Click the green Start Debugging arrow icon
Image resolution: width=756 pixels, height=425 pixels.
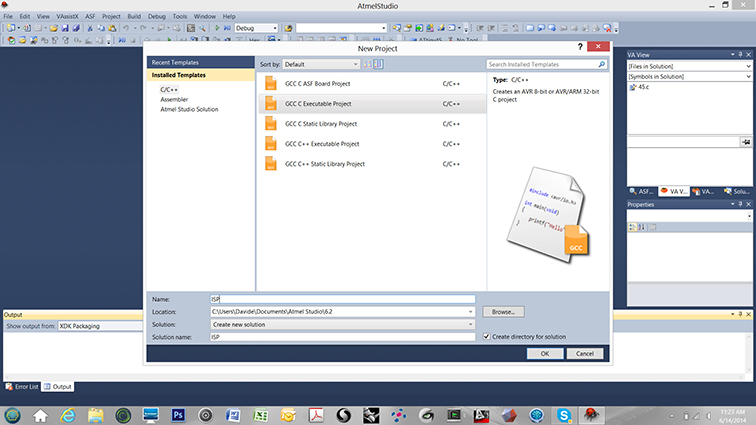point(216,28)
